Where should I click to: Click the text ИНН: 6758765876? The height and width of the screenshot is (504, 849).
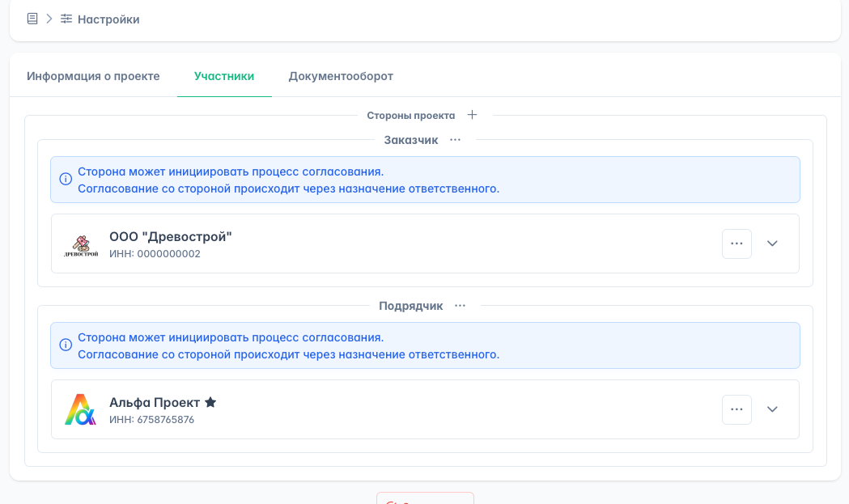click(151, 420)
